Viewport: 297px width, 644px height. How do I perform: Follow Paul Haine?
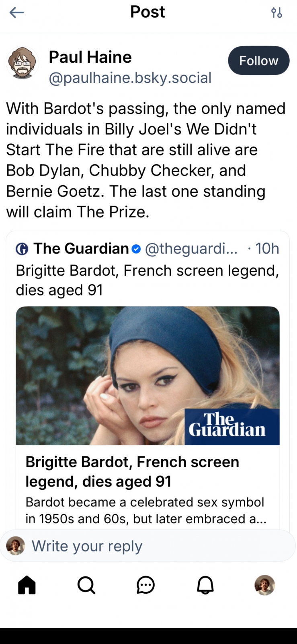(258, 61)
